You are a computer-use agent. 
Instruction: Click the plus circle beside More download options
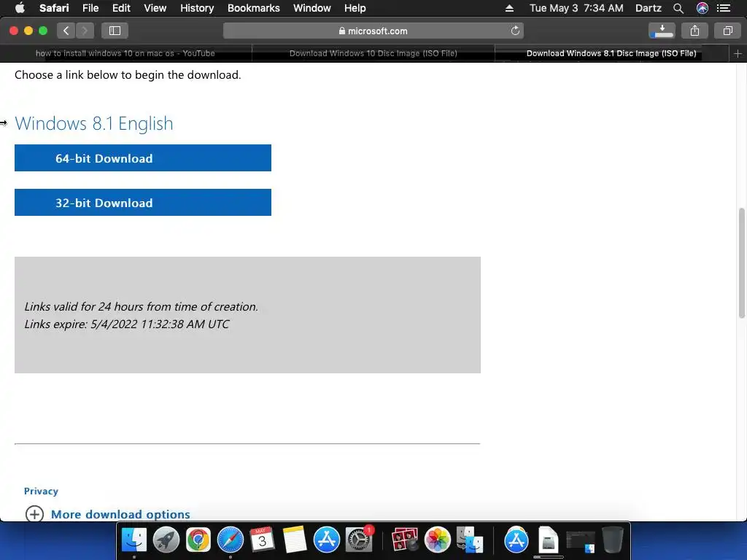coord(34,514)
